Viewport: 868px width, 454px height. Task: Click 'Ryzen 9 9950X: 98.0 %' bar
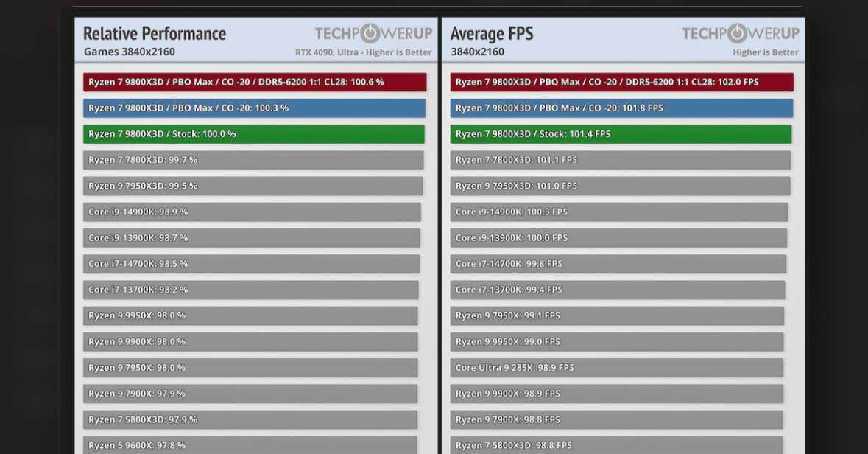[x=250, y=316]
